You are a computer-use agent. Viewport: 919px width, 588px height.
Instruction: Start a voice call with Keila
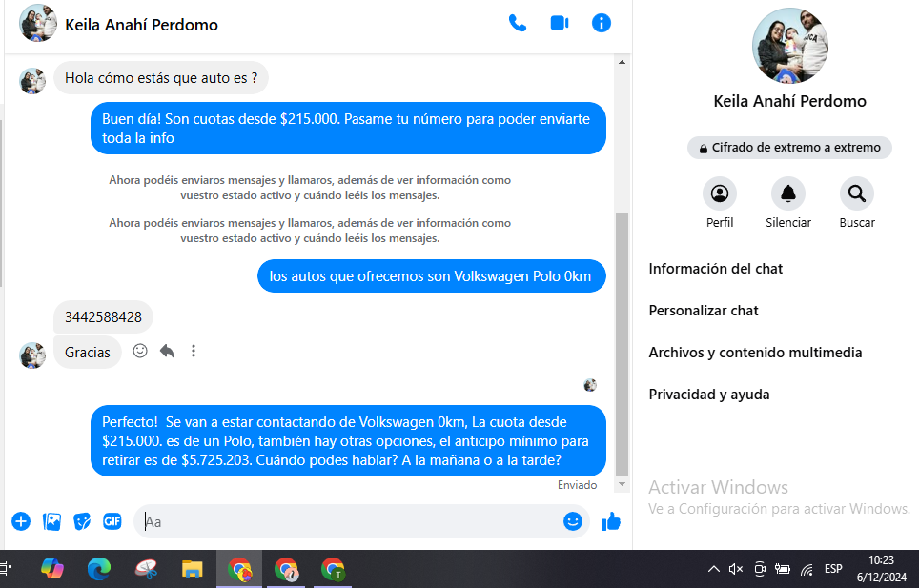tap(518, 24)
